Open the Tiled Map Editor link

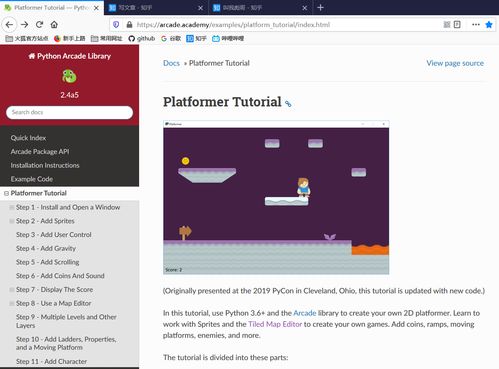[275, 324]
